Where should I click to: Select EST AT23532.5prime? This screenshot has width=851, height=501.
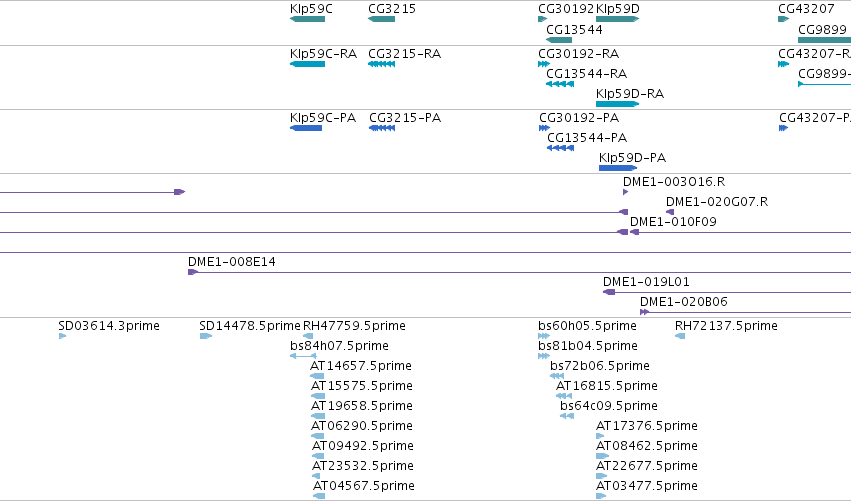[316, 476]
